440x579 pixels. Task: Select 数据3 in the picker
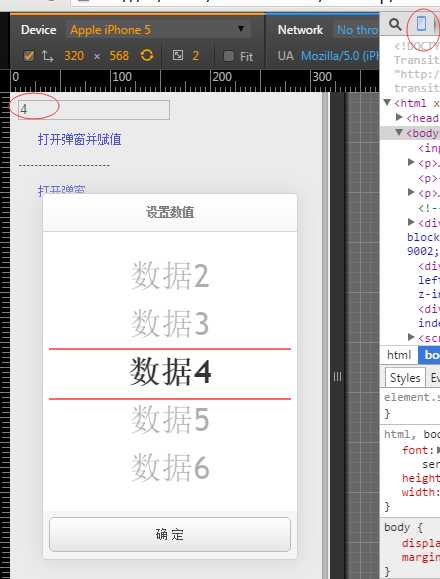(x=170, y=323)
